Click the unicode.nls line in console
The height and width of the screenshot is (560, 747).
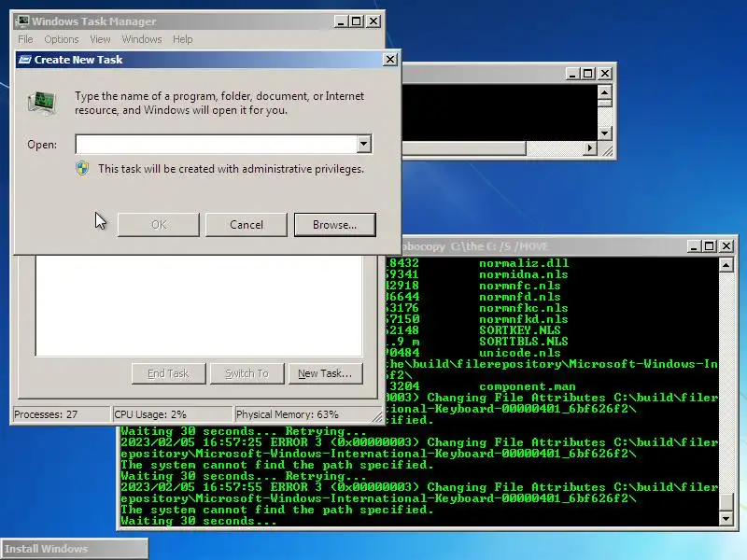(x=520, y=353)
